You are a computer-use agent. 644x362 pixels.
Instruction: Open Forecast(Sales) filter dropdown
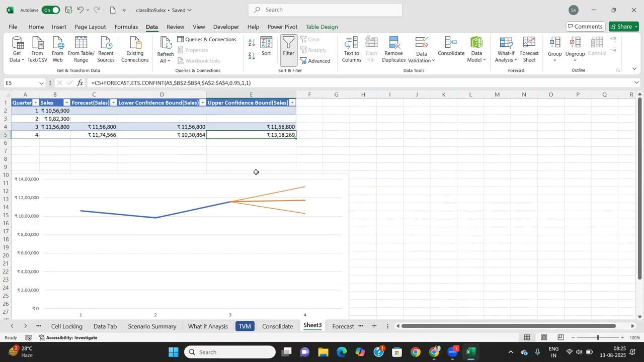[113, 103]
